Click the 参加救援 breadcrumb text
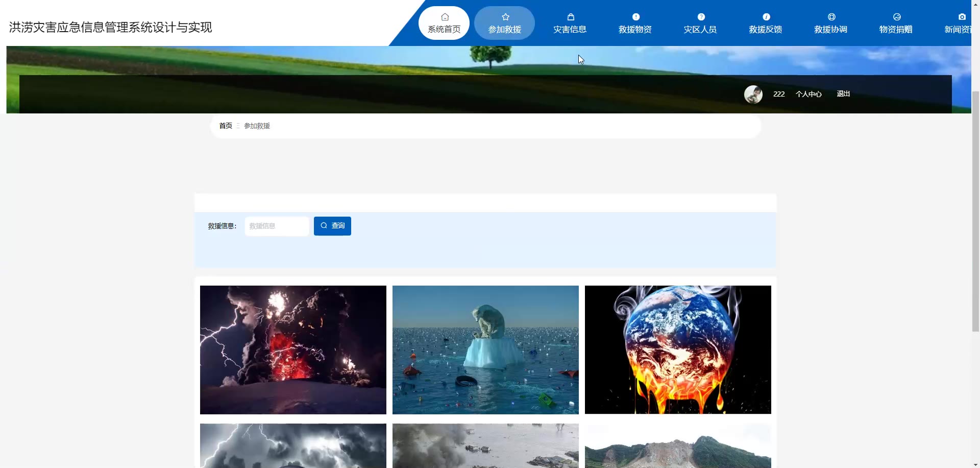Image resolution: width=980 pixels, height=468 pixels. 257,126
